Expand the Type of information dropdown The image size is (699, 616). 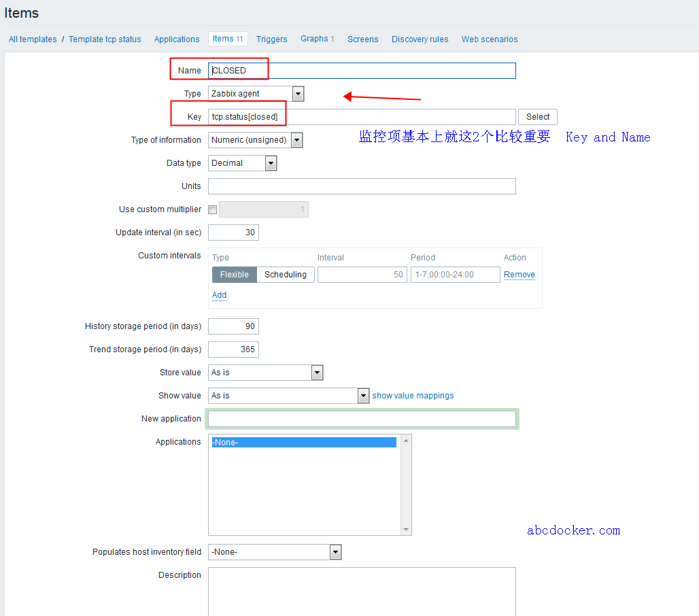(256, 140)
